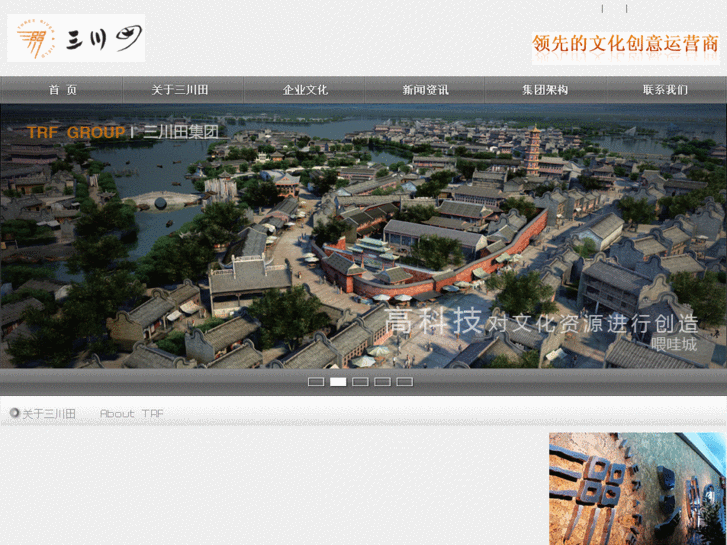The image size is (727, 545).
Task: Open the 集团架构 menu item
Action: pyautogui.click(x=545, y=90)
